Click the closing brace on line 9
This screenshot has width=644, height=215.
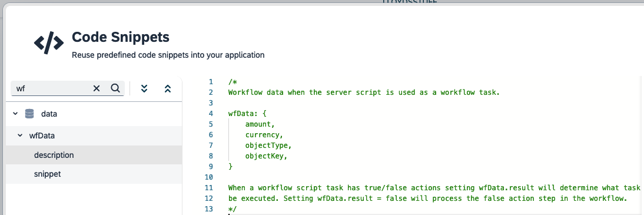point(230,167)
